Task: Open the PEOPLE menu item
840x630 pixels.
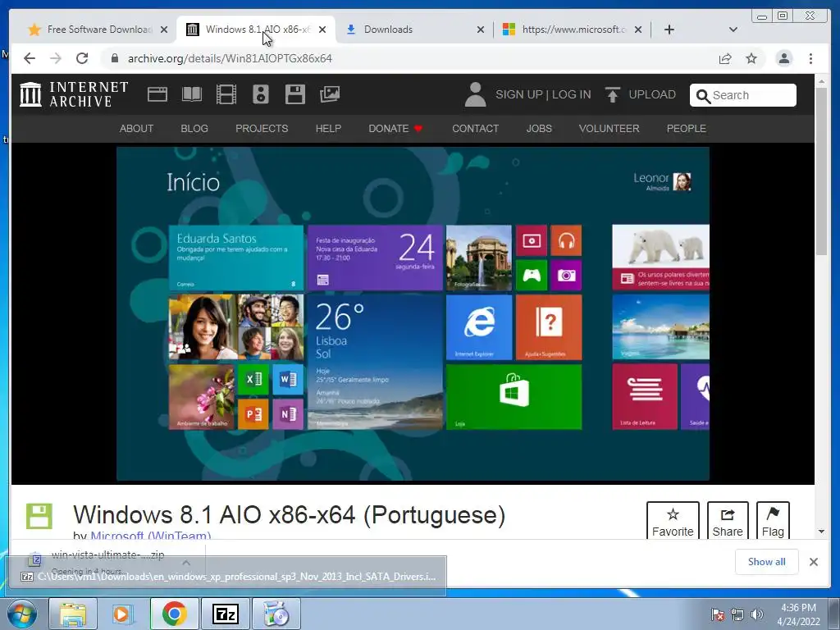Action: 687,129
